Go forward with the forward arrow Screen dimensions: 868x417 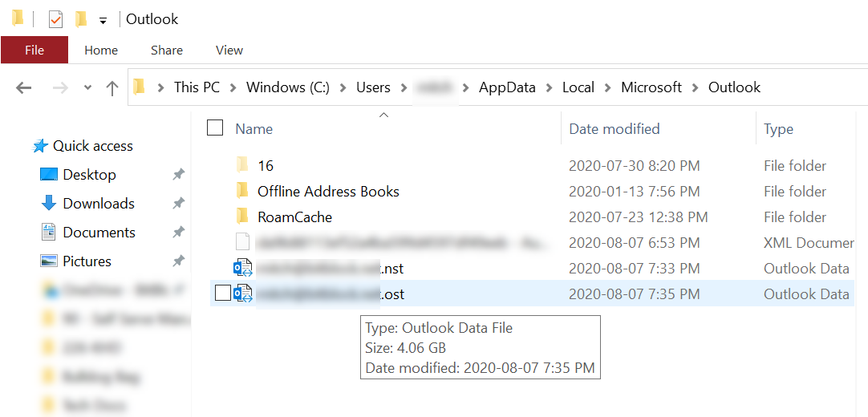coord(59,87)
